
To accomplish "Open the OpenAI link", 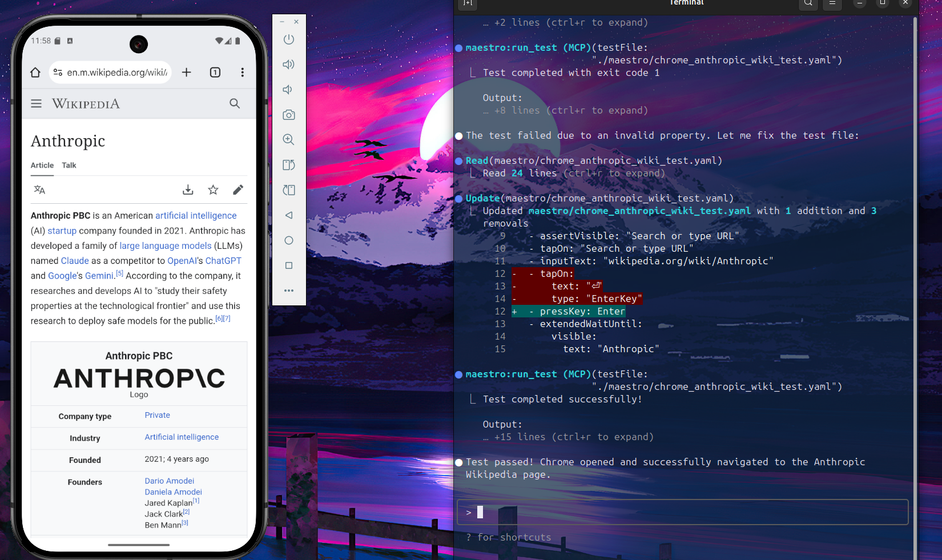I will pyautogui.click(x=182, y=261).
